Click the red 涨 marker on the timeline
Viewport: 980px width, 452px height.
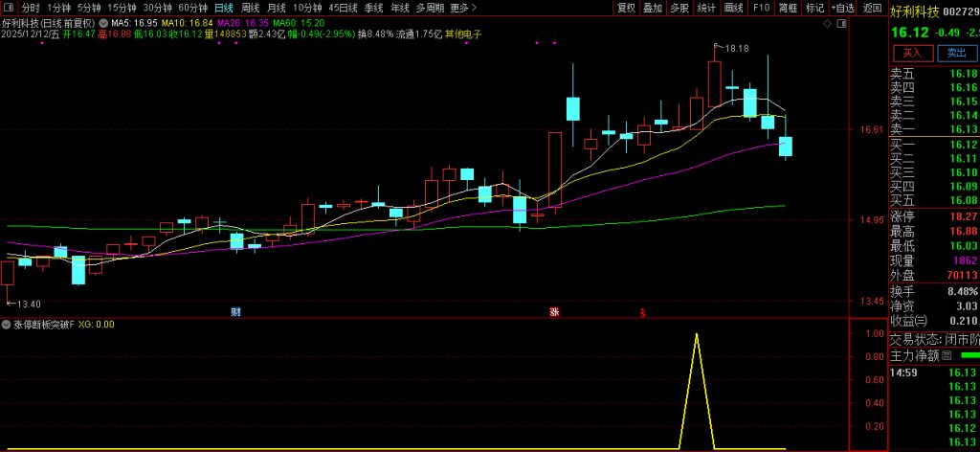point(553,312)
